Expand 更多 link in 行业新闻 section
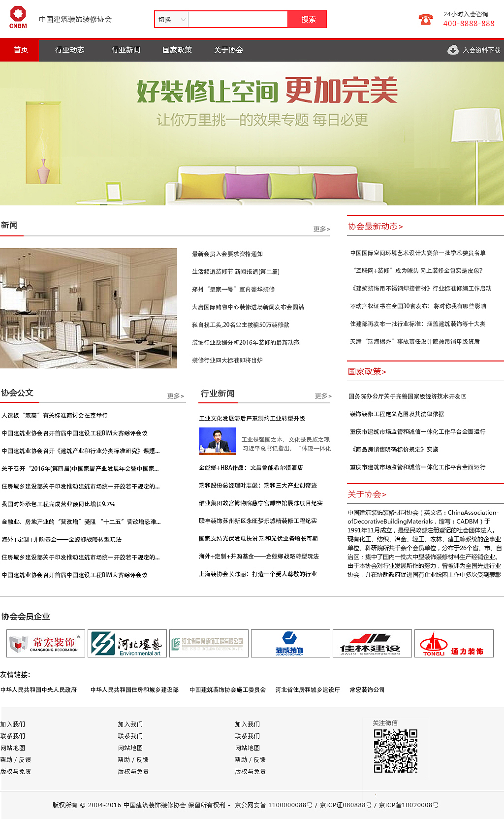This screenshot has width=504, height=819. [x=323, y=396]
